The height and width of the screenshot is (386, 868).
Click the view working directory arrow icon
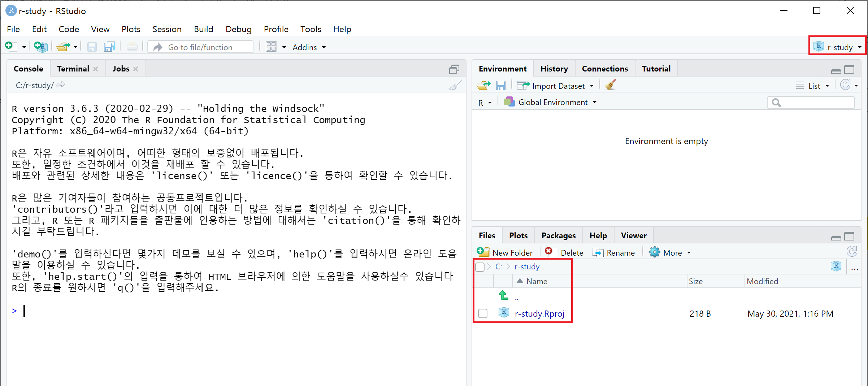(x=61, y=85)
